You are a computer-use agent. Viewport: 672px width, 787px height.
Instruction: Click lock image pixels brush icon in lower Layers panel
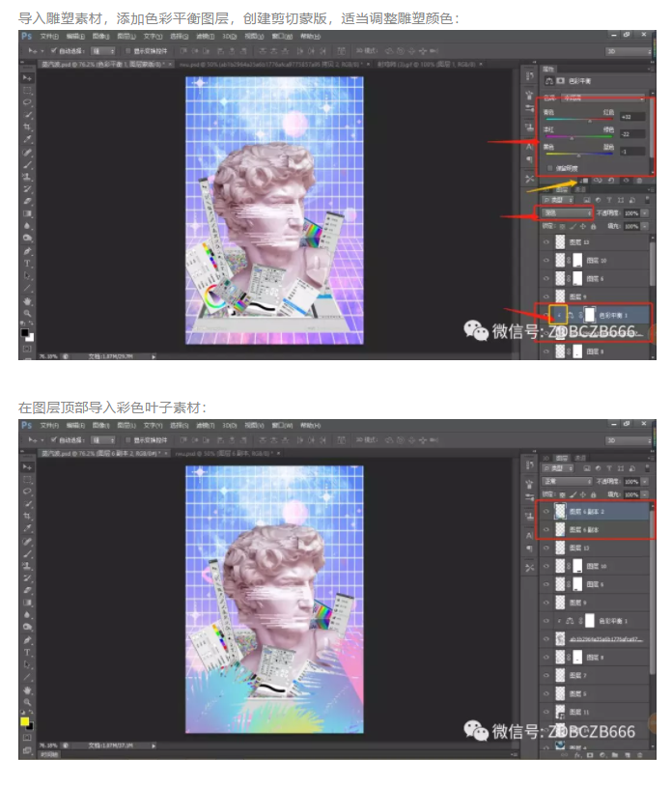point(573,494)
